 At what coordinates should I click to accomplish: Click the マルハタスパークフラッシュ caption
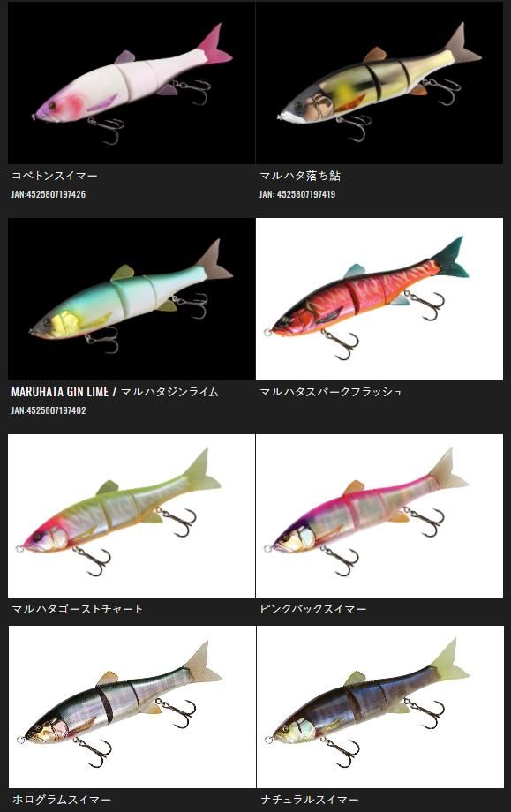(331, 392)
